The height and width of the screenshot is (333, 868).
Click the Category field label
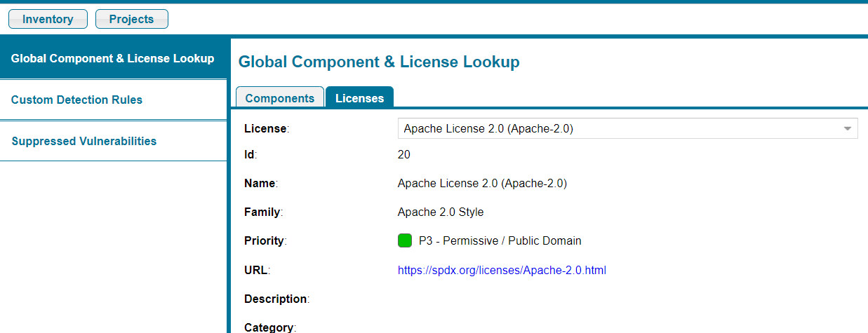click(269, 327)
